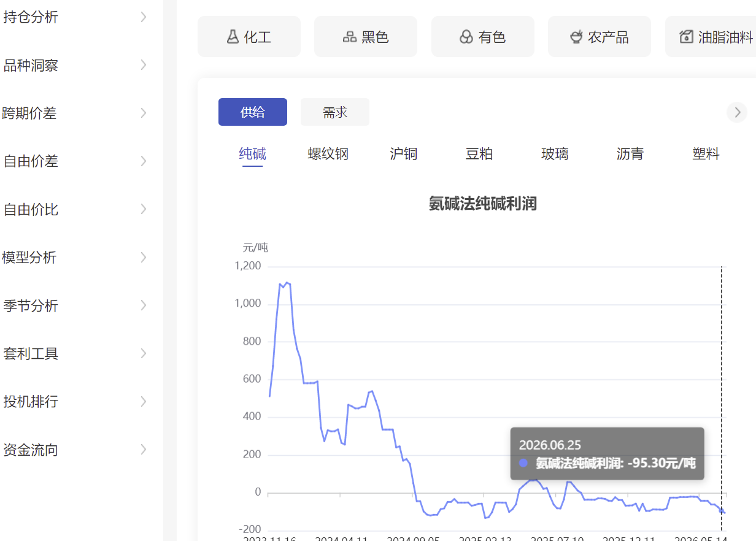
Task: Select the 玻璃 product tab
Action: tap(555, 154)
